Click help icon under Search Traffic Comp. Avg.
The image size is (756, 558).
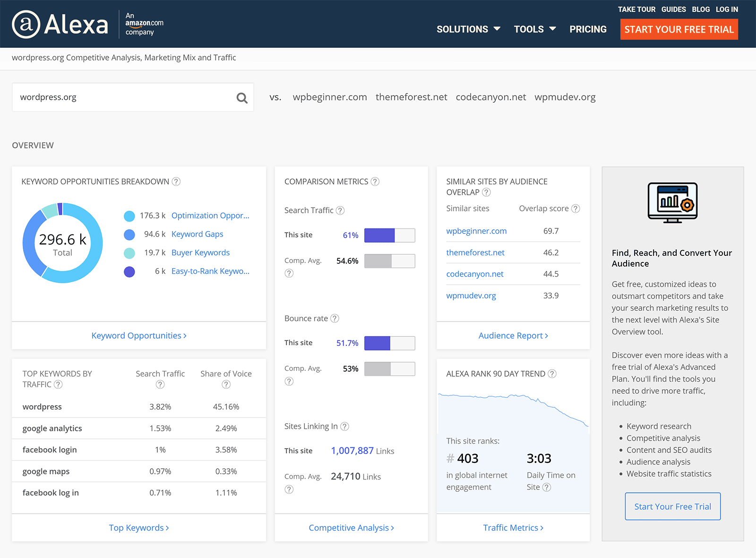tap(289, 273)
